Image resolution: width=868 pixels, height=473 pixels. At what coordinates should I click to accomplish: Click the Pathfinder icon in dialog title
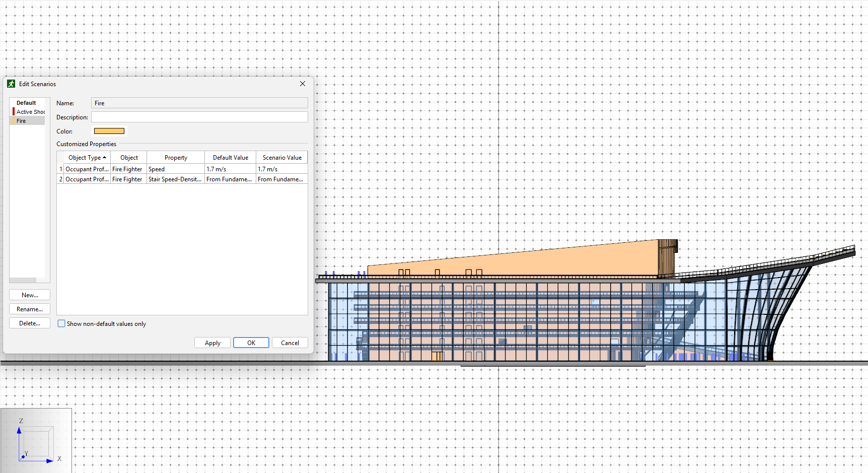coord(11,84)
